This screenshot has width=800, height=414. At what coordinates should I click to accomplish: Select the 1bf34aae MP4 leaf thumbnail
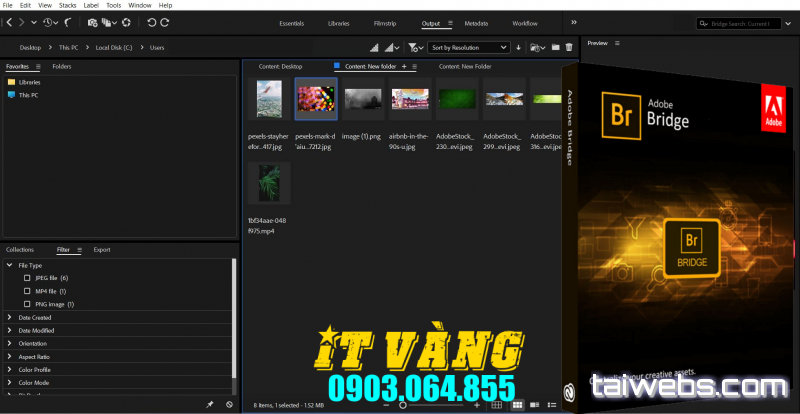[x=269, y=183]
